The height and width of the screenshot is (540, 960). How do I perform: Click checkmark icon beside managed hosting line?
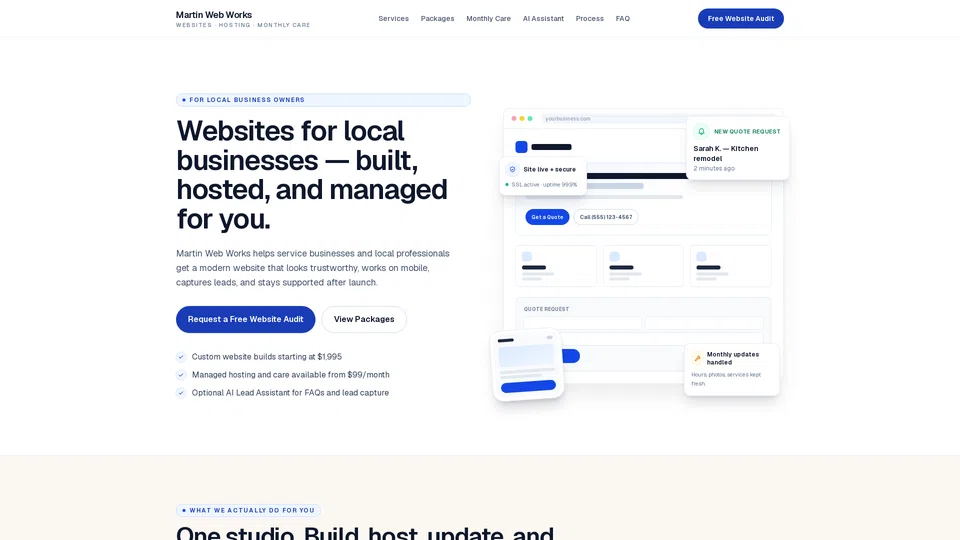coord(181,375)
